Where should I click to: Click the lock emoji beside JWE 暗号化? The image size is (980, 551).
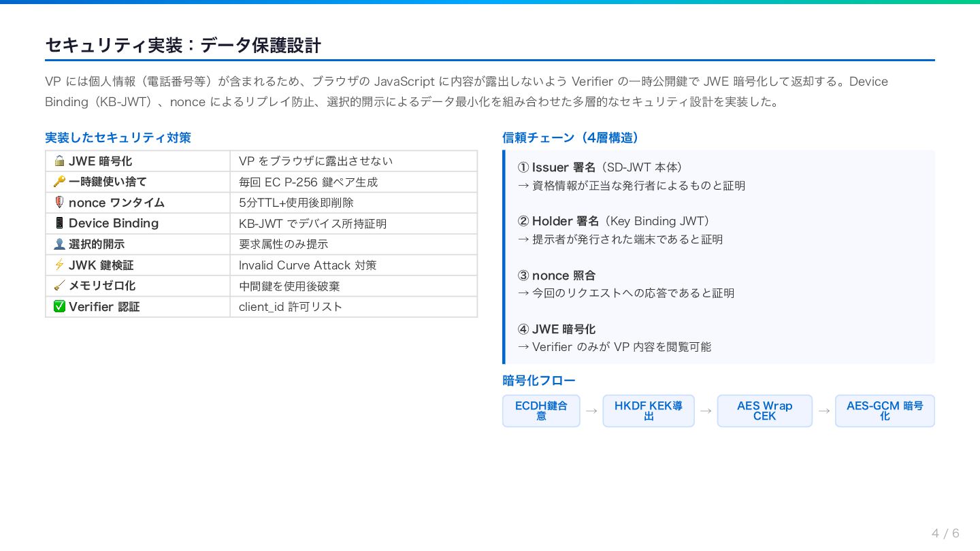pos(59,161)
